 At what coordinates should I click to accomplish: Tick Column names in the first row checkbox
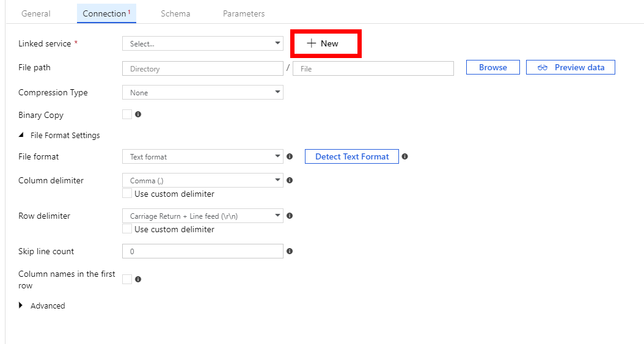coord(127,279)
